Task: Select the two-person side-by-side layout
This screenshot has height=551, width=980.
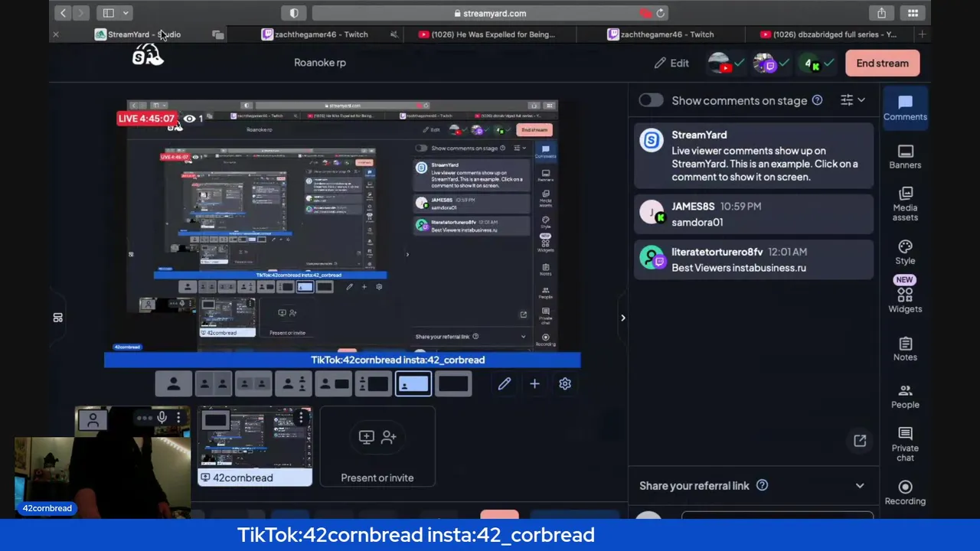Action: (x=214, y=384)
